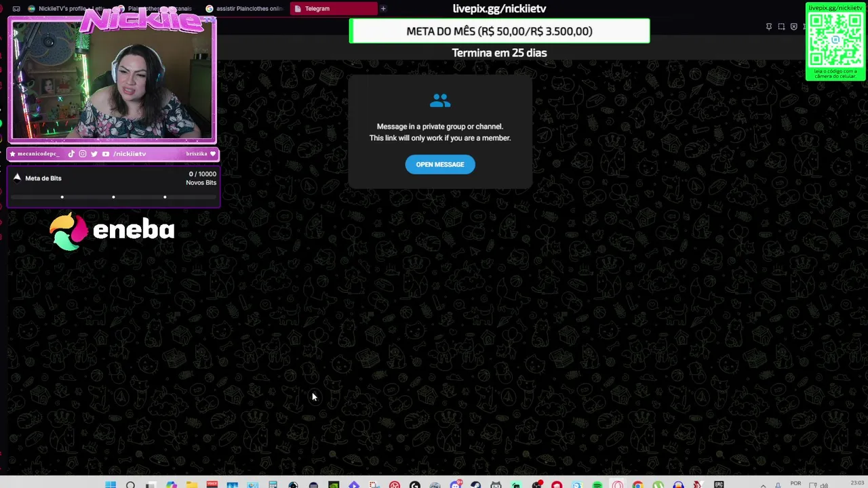Click the Meta de Bits label

click(43, 178)
